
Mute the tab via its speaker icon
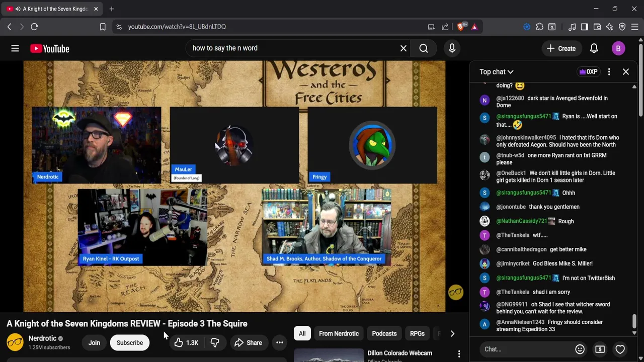click(x=18, y=9)
